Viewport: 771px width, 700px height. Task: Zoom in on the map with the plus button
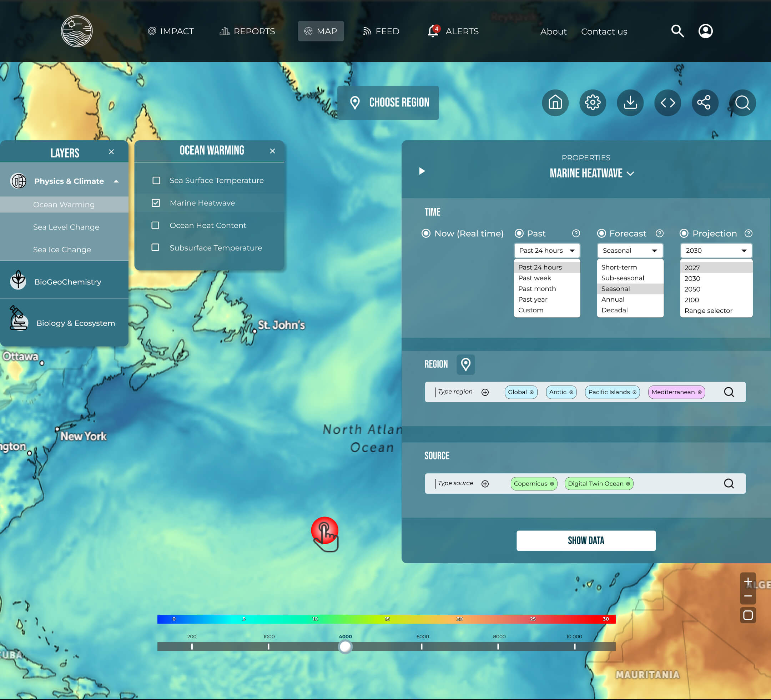pyautogui.click(x=748, y=581)
